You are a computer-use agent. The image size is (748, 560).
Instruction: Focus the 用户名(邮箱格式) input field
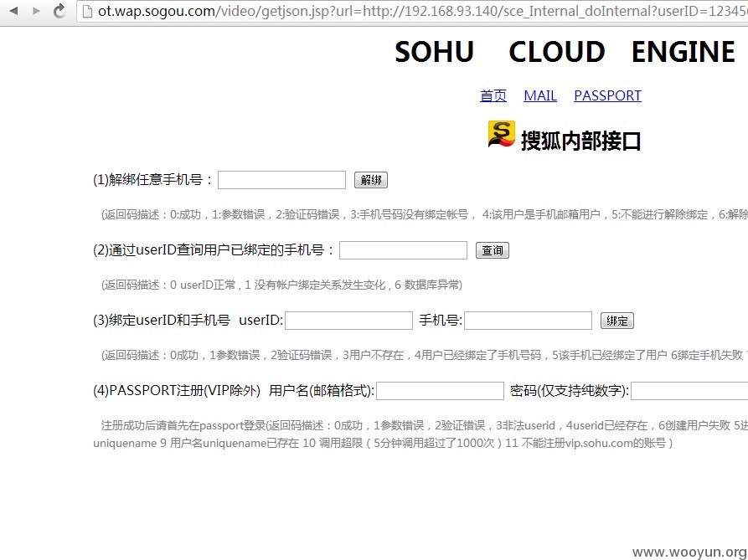click(440, 391)
